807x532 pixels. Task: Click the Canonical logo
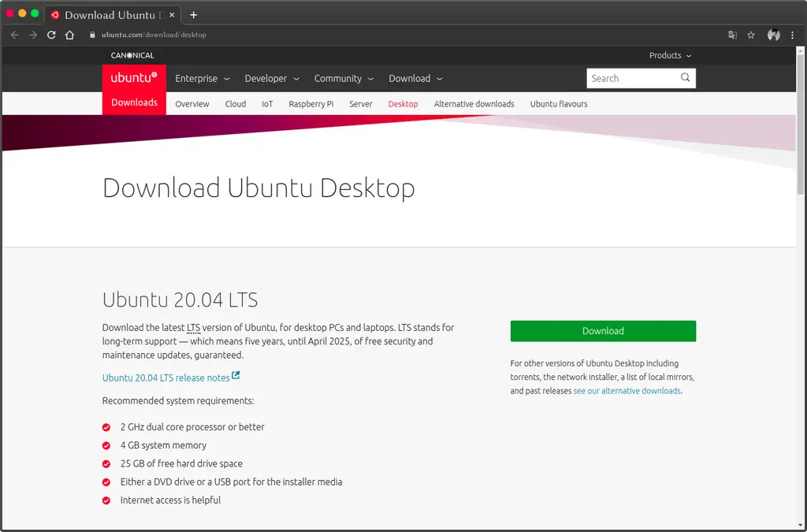coord(132,56)
